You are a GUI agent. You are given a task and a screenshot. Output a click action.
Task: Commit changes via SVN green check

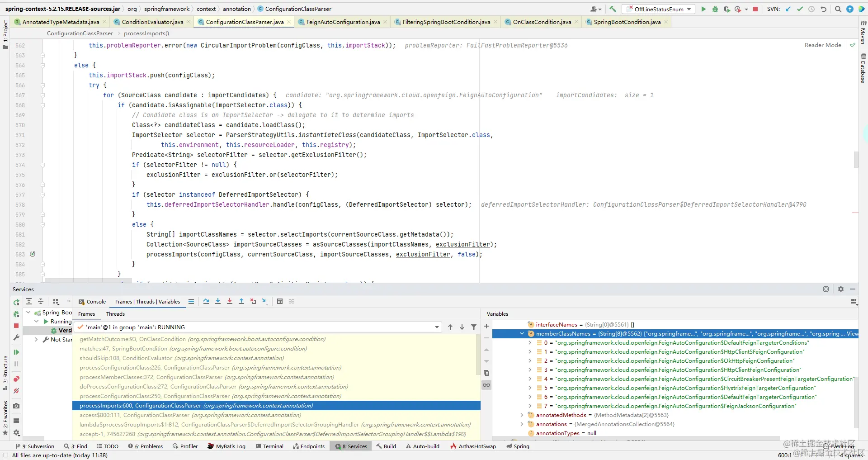point(800,9)
